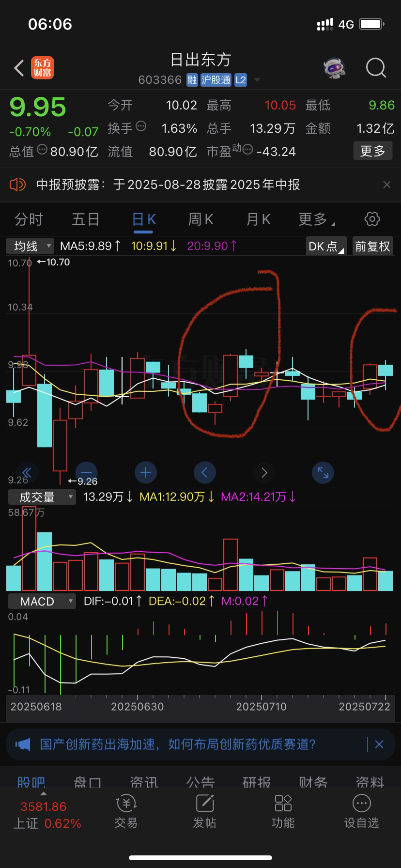Close the 国产创新药 banner

point(379,744)
